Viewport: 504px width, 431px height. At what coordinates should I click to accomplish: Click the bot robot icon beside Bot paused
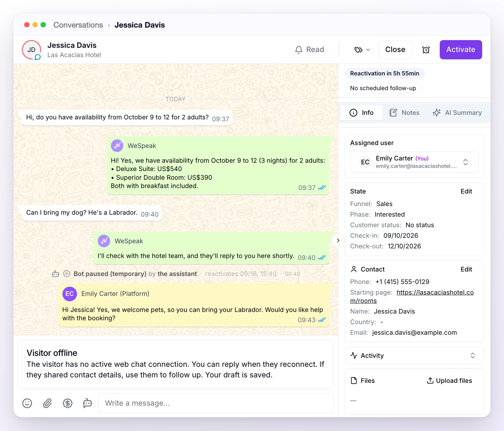(56, 274)
